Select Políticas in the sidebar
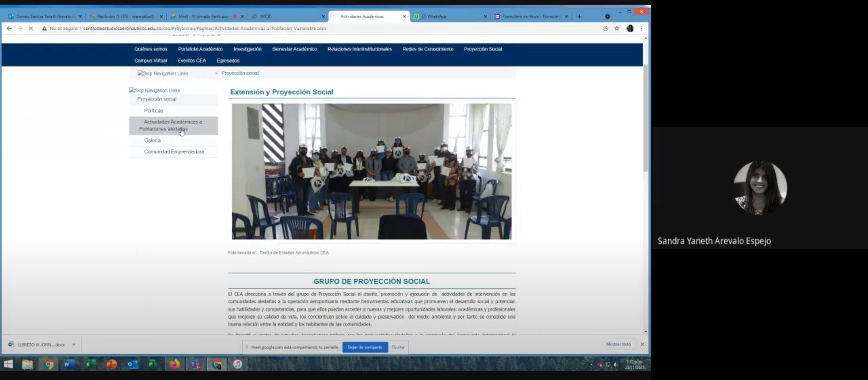The image size is (868, 380). 173,111
